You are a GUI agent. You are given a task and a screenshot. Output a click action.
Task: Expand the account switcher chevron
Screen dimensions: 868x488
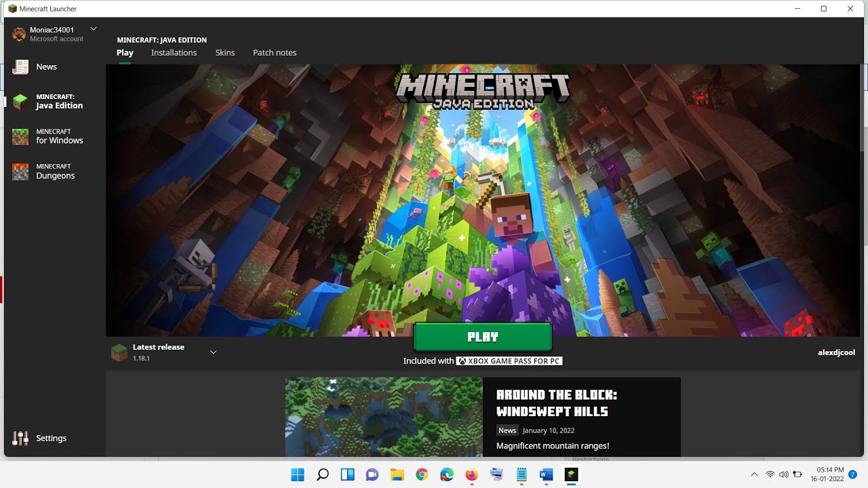pos(94,28)
